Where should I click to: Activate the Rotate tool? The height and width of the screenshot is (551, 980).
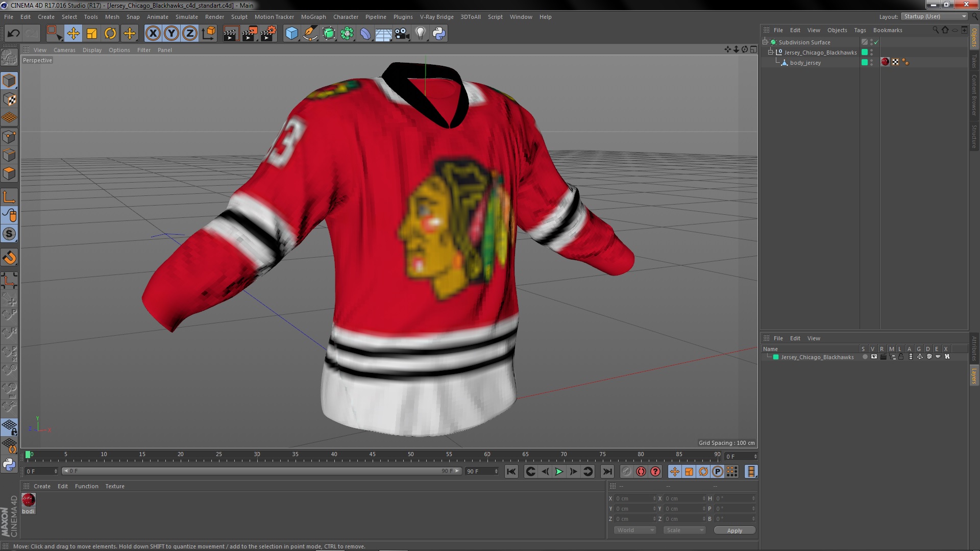(x=110, y=34)
